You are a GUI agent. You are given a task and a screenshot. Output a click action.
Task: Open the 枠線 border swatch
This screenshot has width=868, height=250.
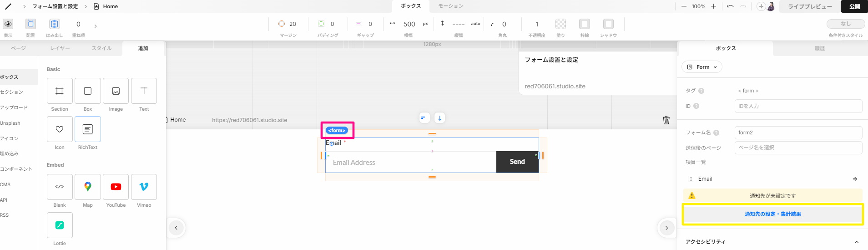[585, 24]
